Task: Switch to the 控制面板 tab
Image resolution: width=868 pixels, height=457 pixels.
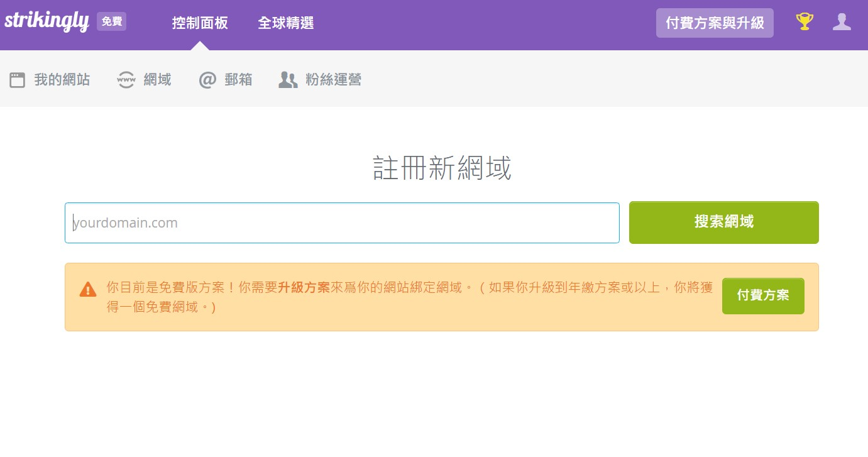Action: click(200, 23)
